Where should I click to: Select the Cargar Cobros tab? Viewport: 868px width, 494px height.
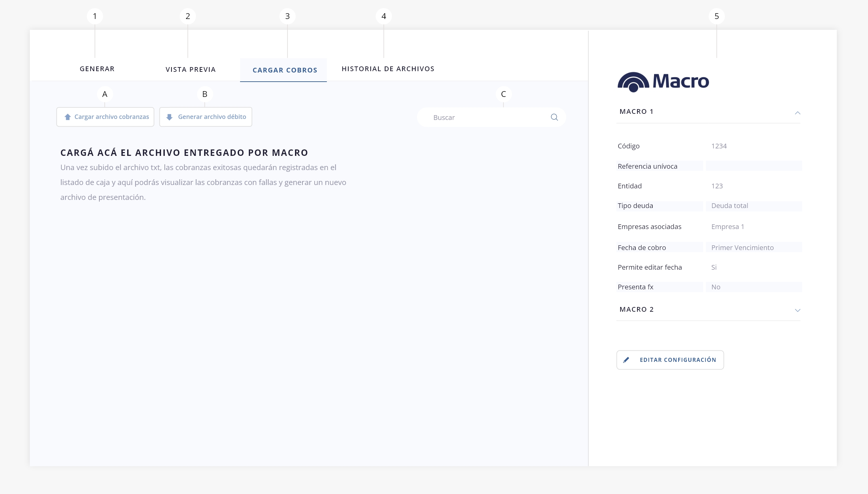pyautogui.click(x=284, y=70)
